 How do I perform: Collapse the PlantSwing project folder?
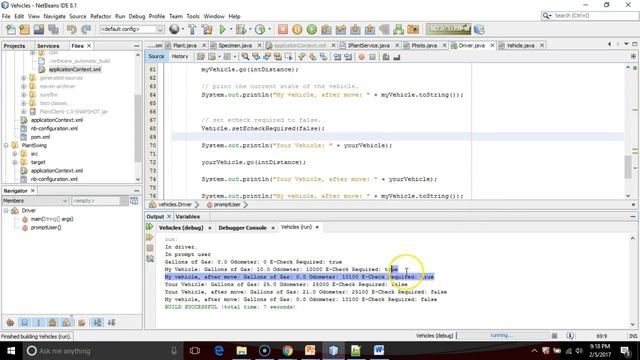(6, 145)
